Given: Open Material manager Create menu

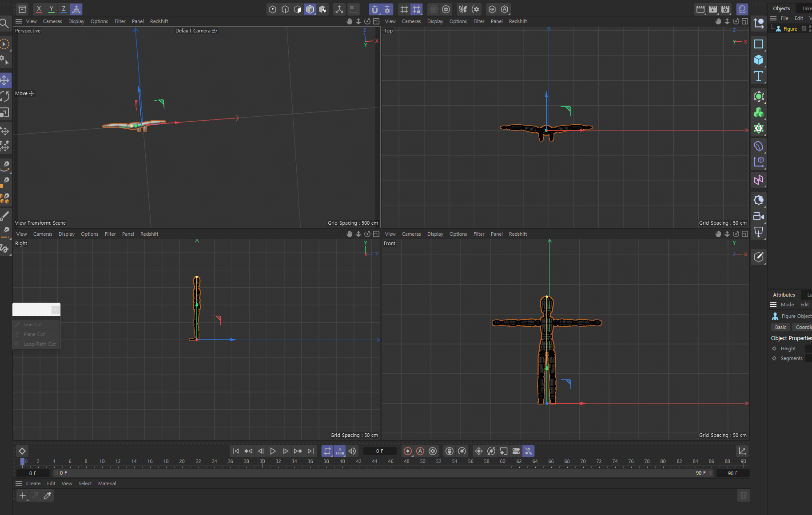Looking at the screenshot, I should 33,483.
